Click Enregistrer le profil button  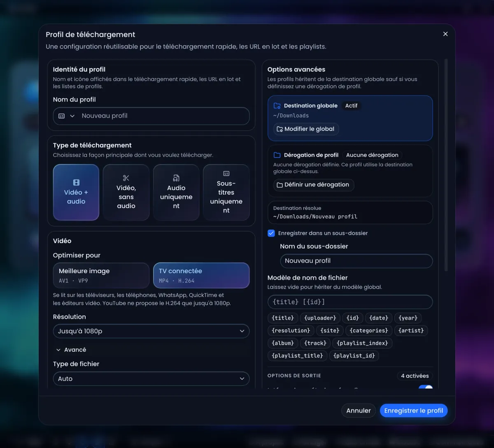(x=413, y=411)
